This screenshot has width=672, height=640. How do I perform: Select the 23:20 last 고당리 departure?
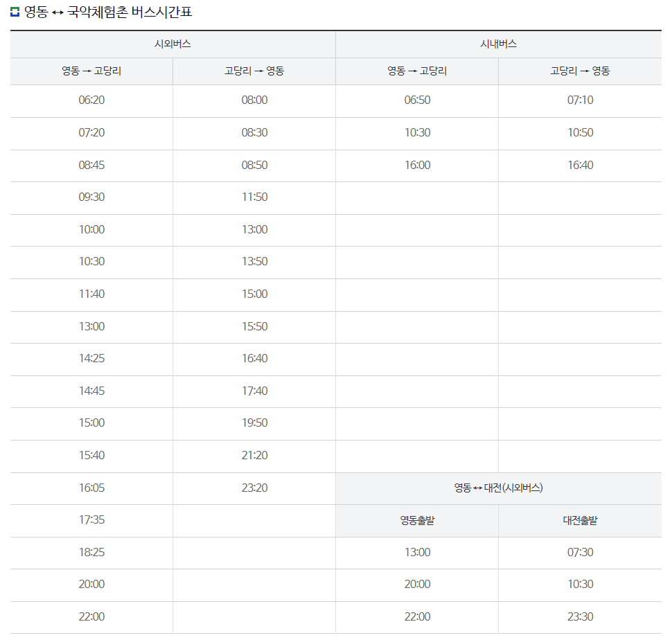(252, 488)
